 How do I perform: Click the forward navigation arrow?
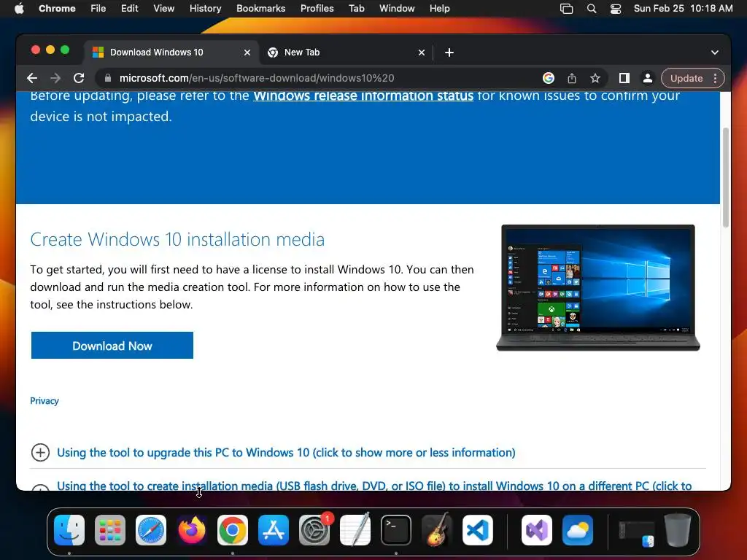[x=55, y=78]
